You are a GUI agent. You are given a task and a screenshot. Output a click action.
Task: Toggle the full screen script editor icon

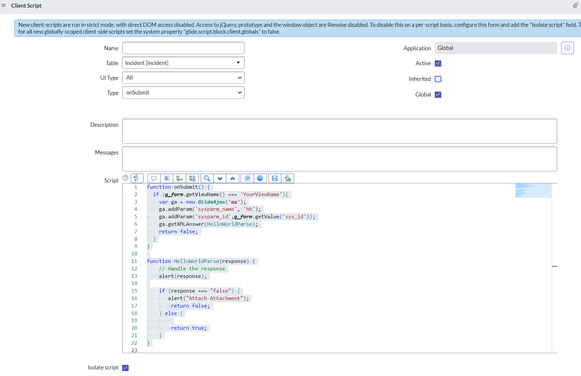coord(247,179)
